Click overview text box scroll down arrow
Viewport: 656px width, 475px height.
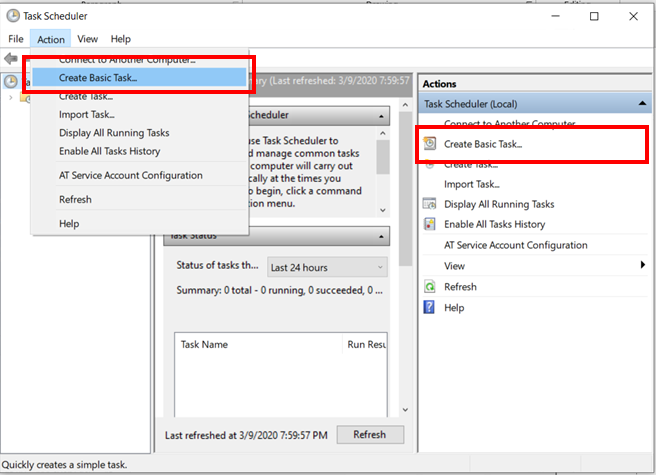[382, 210]
